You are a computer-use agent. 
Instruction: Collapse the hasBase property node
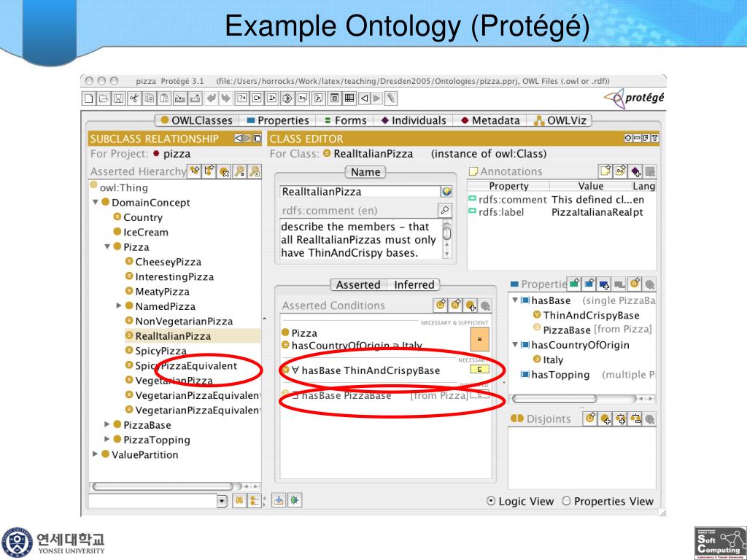[515, 300]
